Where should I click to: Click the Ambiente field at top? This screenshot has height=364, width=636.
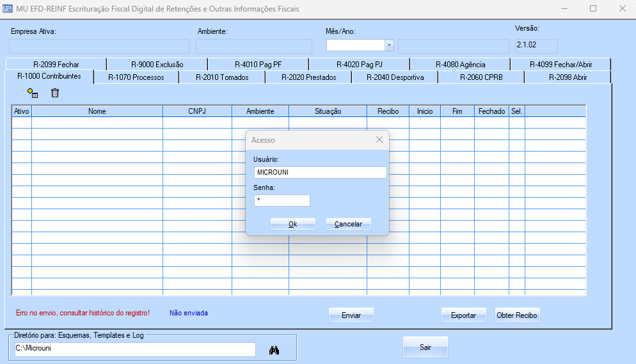(x=254, y=46)
